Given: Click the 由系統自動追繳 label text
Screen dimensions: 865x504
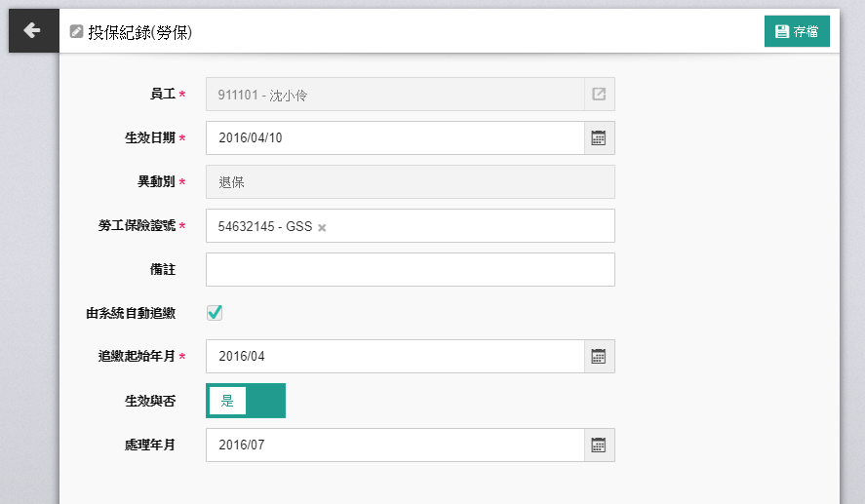Looking at the screenshot, I should pos(131,314).
